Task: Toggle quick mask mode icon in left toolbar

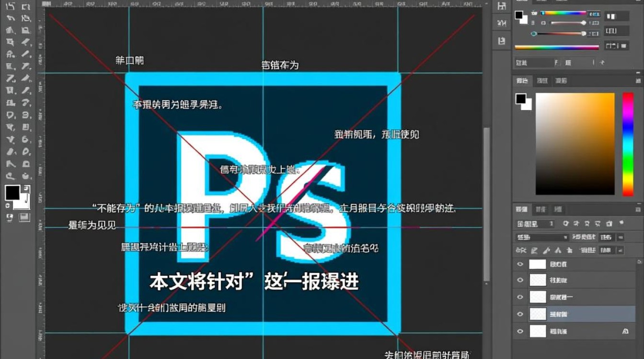Action: pos(10,218)
